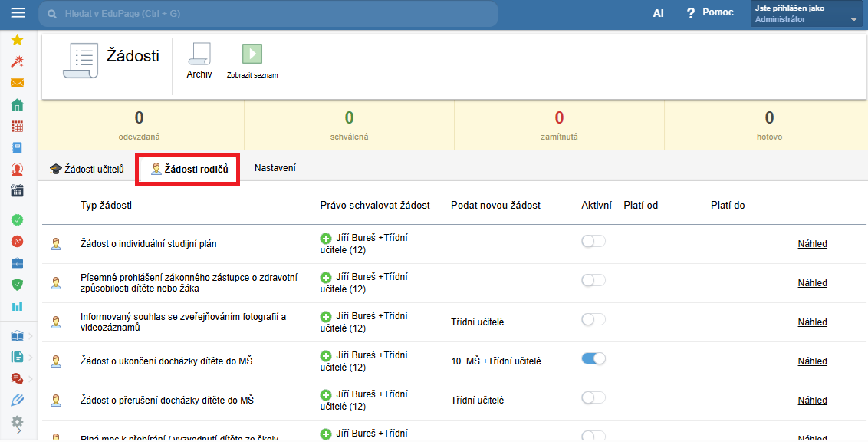Expand the chat bubbles sidebar submenu arrow
The height and width of the screenshot is (442, 868).
(x=30, y=378)
